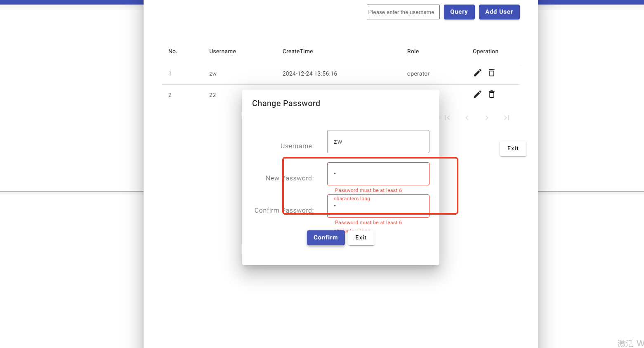Screen dimensions: 644x348
Task: Click the Change Password dialog title
Action: click(x=286, y=104)
